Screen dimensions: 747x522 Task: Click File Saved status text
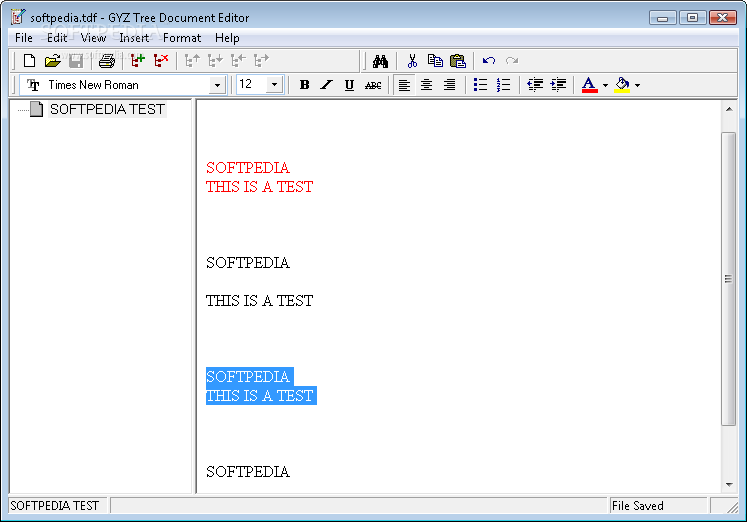tap(638, 506)
